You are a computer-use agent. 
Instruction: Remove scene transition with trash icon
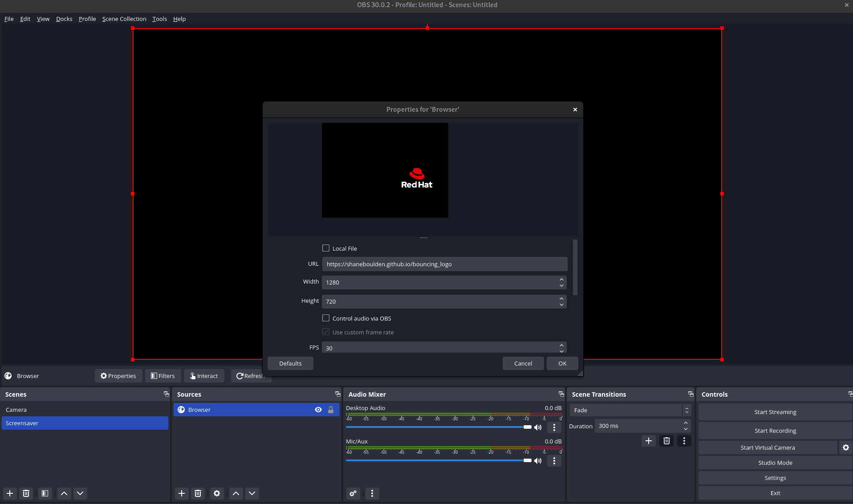point(666,441)
